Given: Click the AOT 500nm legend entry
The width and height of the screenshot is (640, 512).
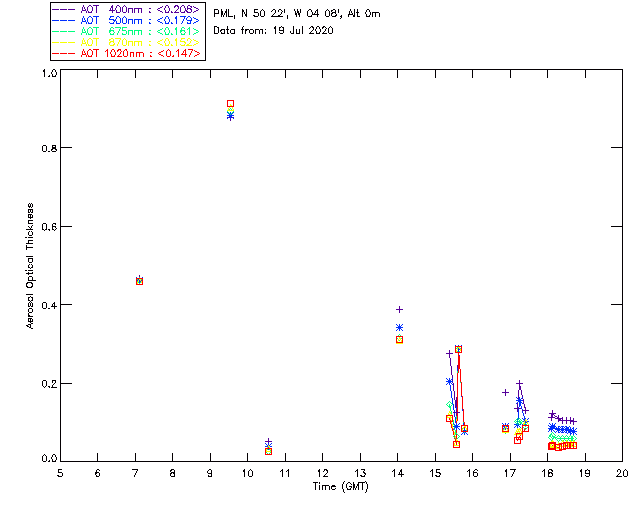Looking at the screenshot, I should coord(126,20).
